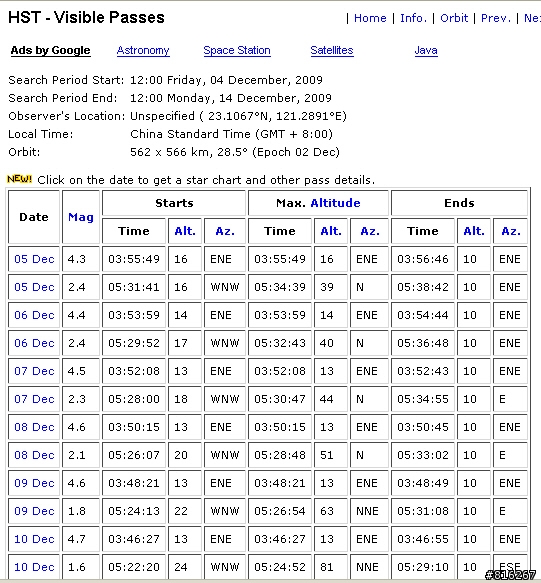The width and height of the screenshot is (541, 583).
Task: Open the Home navigation link
Action: click(370, 18)
